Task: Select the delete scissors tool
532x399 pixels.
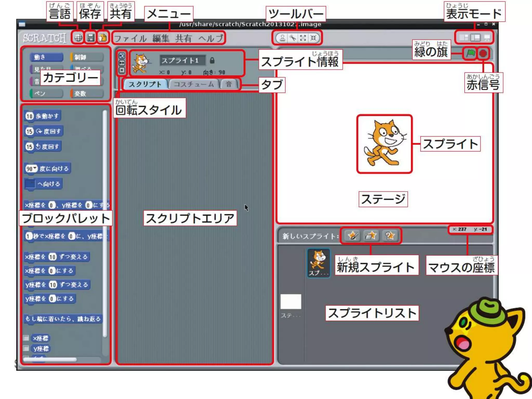Action: (x=293, y=38)
